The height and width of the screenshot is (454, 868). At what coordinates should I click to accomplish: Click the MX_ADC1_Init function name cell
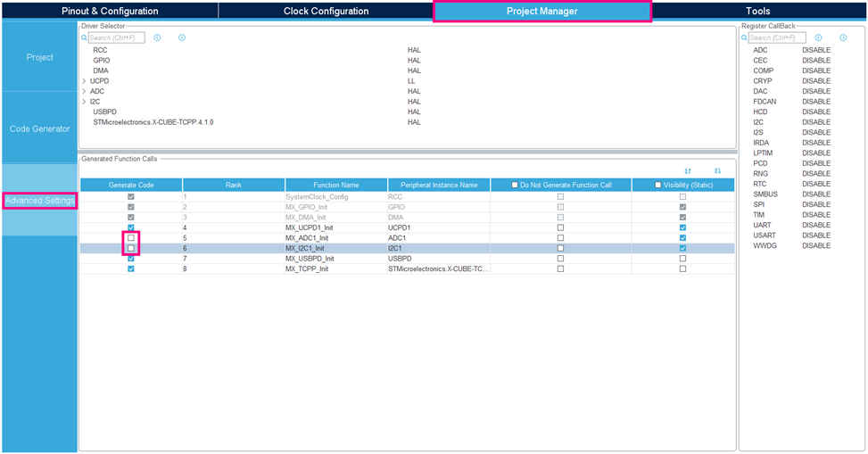[336, 238]
